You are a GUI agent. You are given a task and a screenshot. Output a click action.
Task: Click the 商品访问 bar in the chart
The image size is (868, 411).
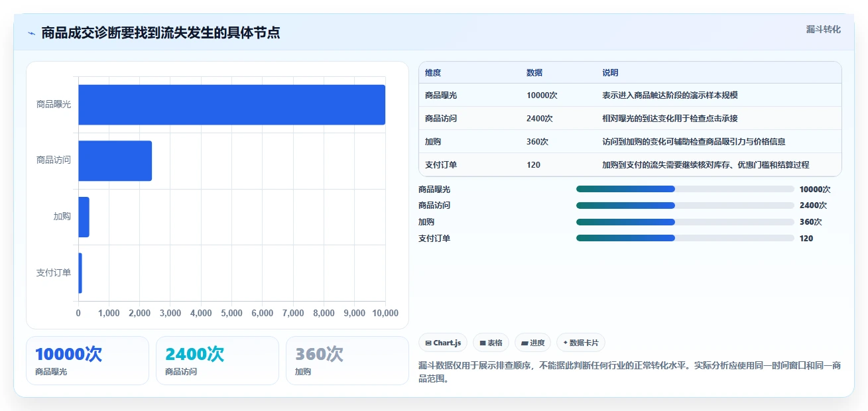pos(115,160)
